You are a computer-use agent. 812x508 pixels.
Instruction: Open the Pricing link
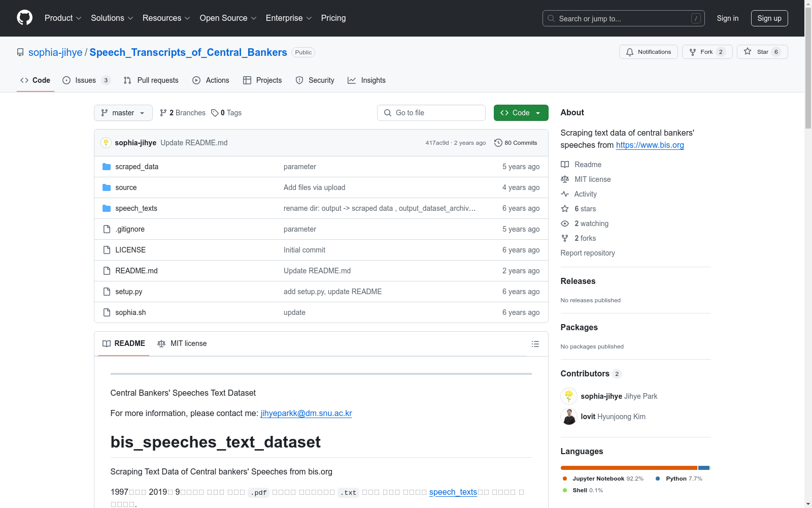[333, 18]
